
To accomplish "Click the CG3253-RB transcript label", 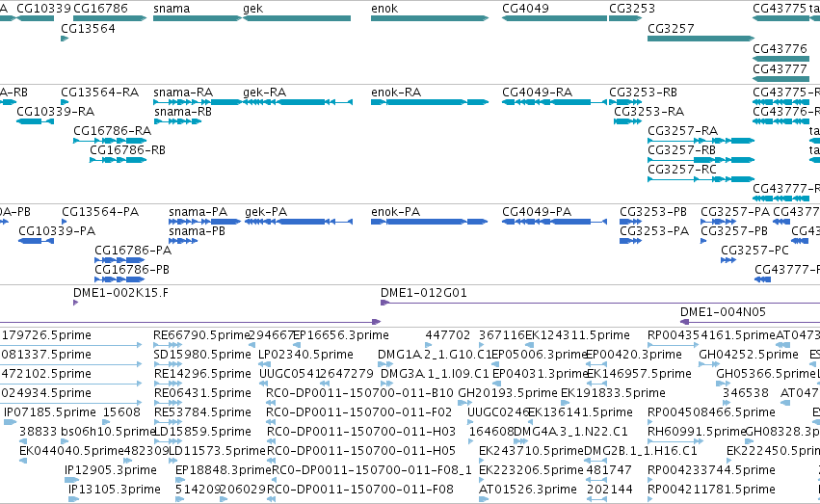I will point(643,93).
